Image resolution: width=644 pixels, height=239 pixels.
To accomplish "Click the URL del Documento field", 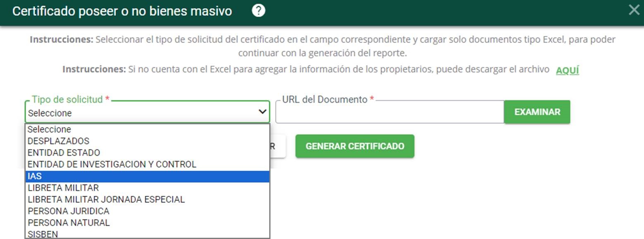I will (389, 113).
